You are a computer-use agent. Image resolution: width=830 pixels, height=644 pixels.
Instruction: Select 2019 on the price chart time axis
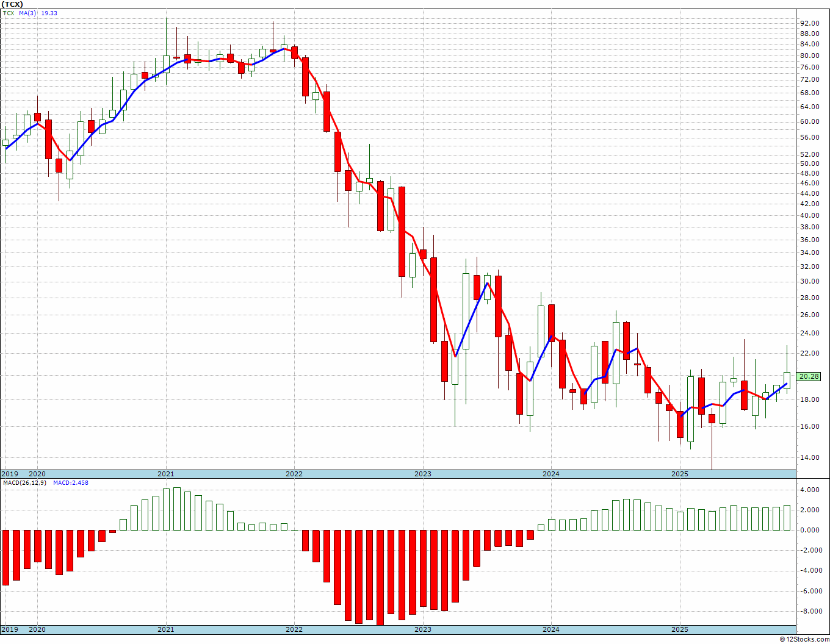point(10,474)
